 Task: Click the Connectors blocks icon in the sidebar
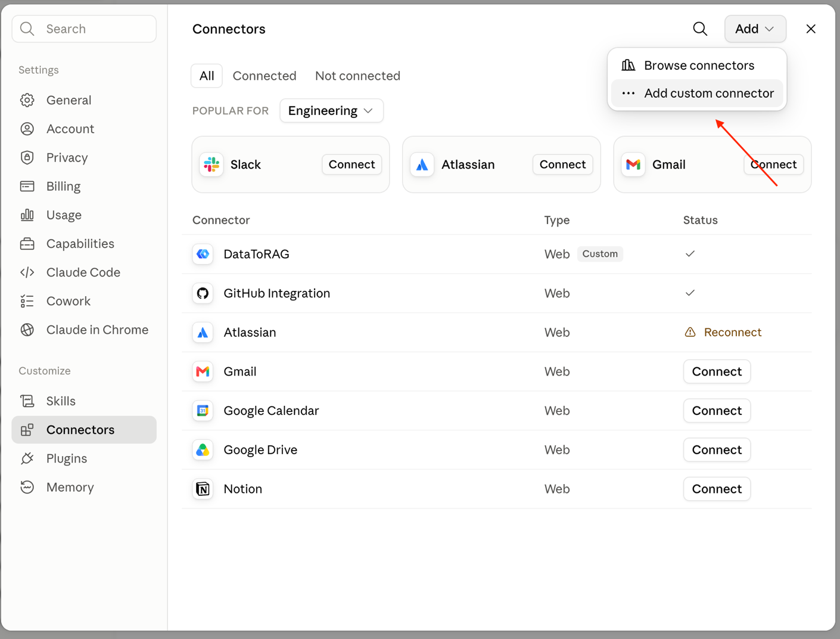click(x=27, y=430)
